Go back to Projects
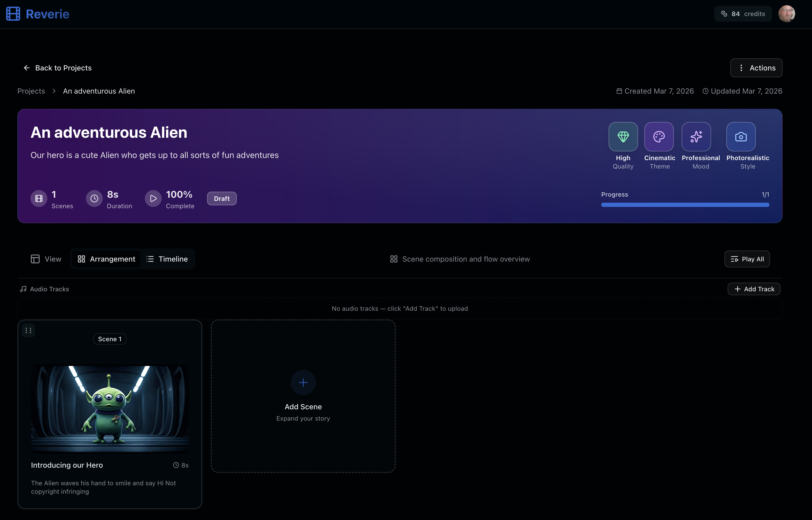The image size is (812, 520). (x=57, y=68)
